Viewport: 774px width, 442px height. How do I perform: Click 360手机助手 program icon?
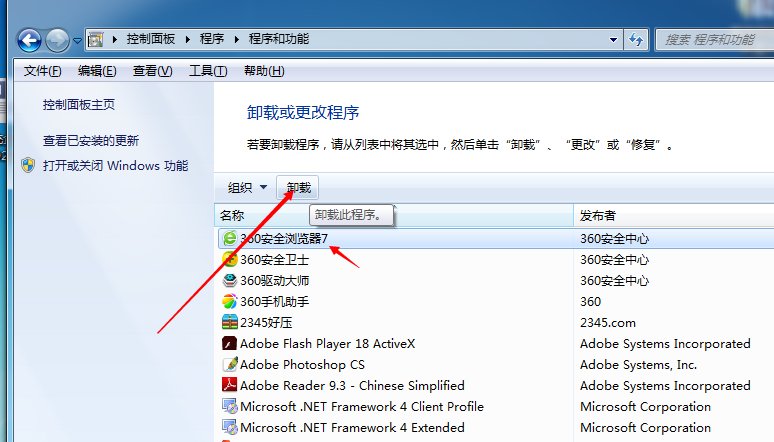point(230,301)
